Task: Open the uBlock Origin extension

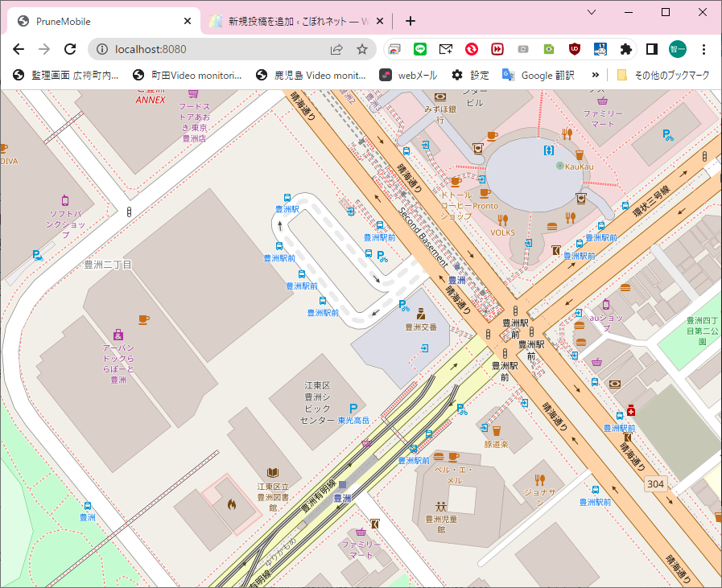Action: click(x=575, y=49)
